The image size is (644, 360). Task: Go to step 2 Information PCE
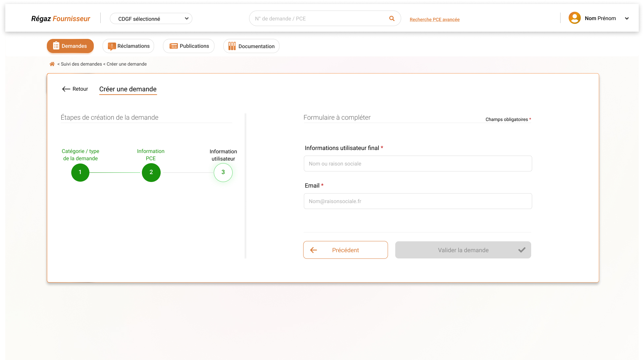[x=151, y=172]
